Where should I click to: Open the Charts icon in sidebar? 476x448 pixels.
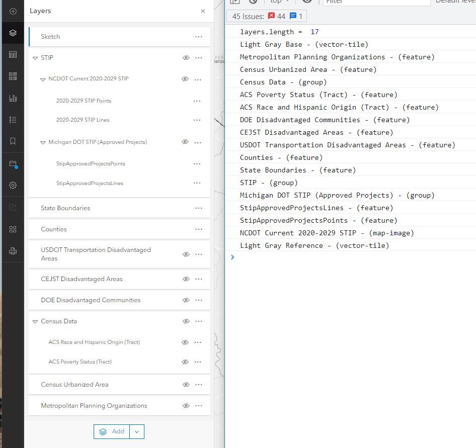pos(13,98)
